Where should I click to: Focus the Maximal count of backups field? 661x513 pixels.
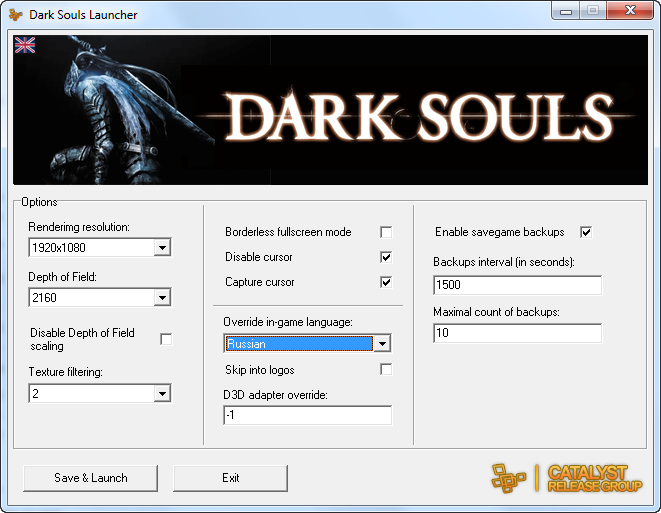point(518,333)
